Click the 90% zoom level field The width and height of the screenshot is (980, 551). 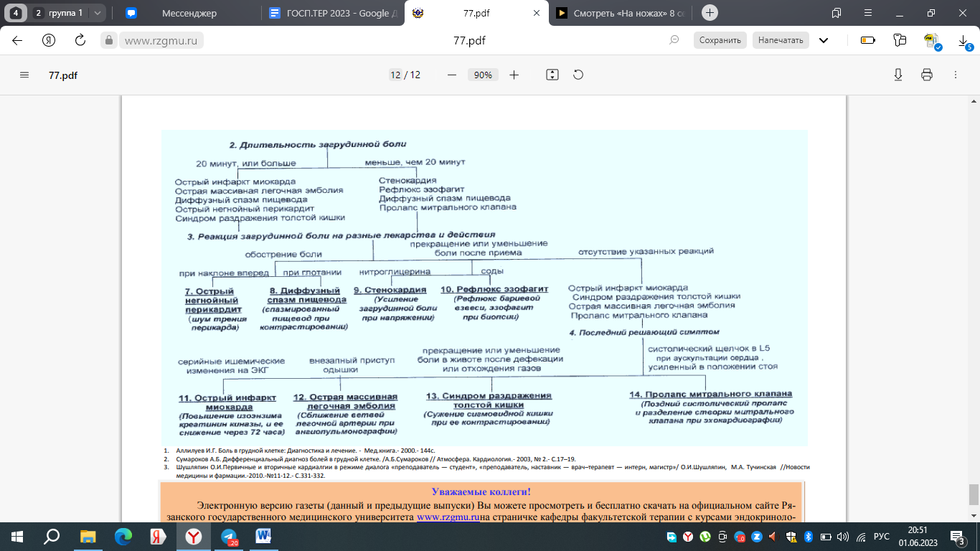483,75
